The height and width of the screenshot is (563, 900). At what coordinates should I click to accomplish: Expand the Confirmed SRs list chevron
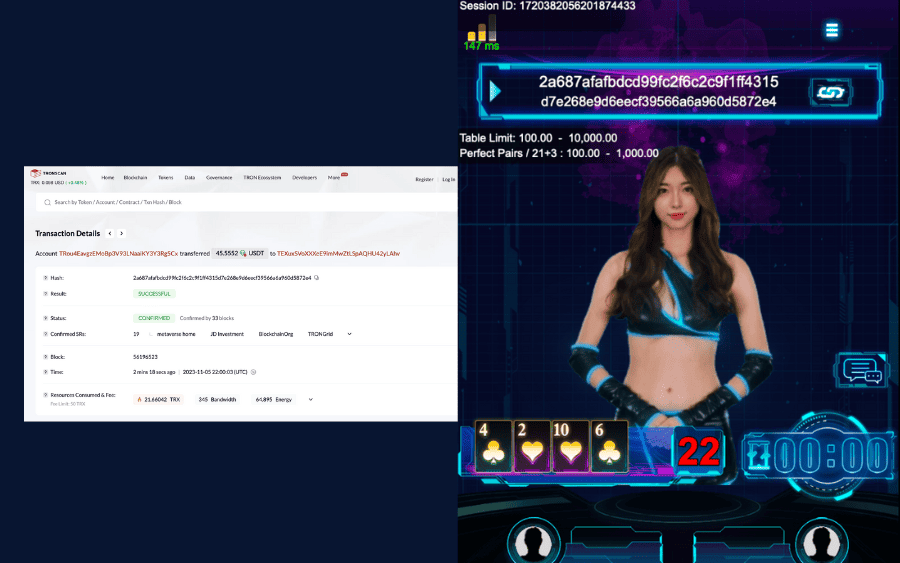click(x=349, y=333)
